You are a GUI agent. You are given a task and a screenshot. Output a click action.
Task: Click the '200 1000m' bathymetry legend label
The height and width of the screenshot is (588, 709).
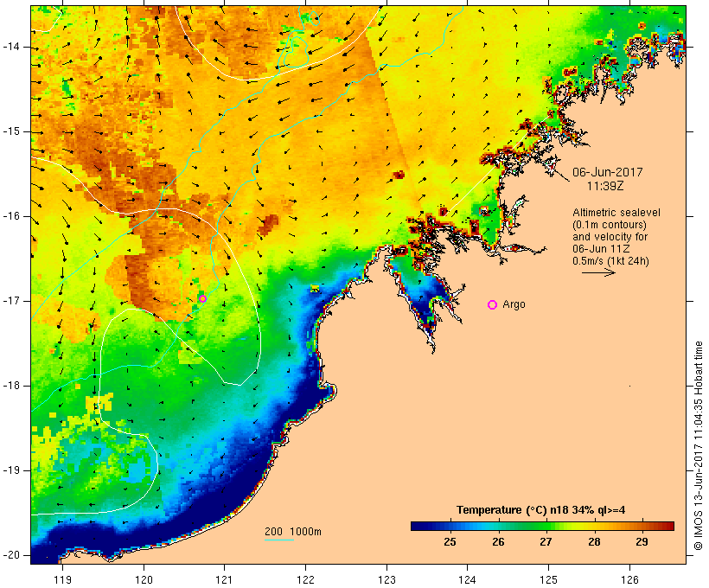293,532
